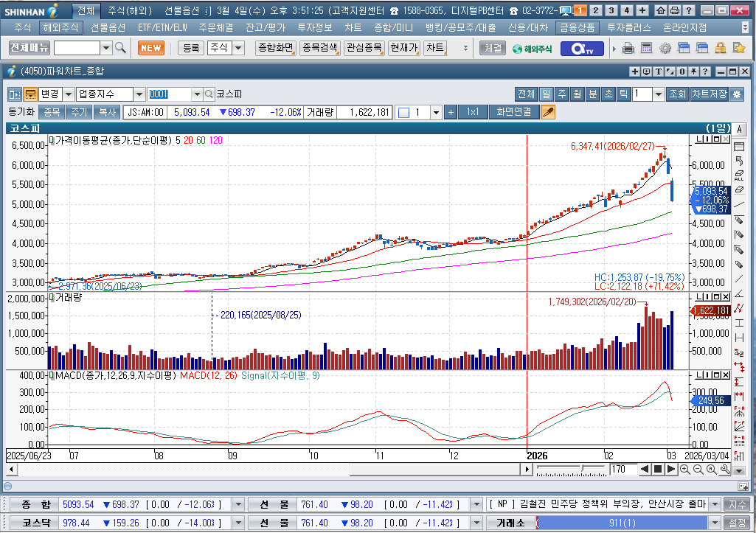Viewport: 756px width, 533px height.
Task: Open the 금융상품 menu
Action: pyautogui.click(x=578, y=27)
